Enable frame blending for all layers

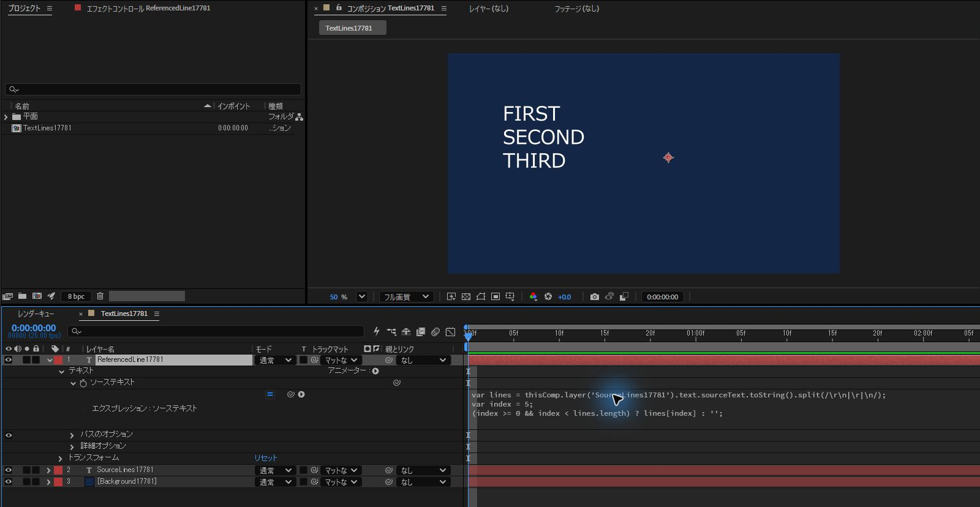click(x=421, y=332)
